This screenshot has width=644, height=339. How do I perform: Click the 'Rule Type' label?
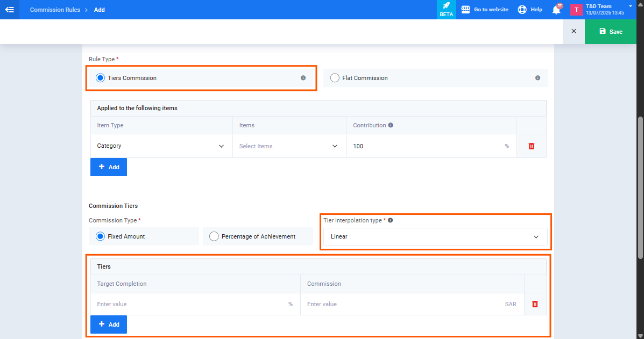pyautogui.click(x=102, y=59)
